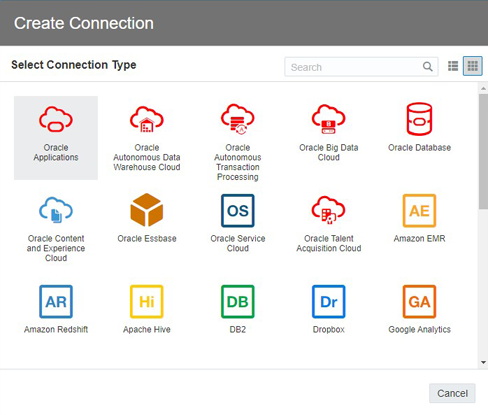The image size is (488, 415).
Task: Switch to grid view layout
Action: (473, 66)
